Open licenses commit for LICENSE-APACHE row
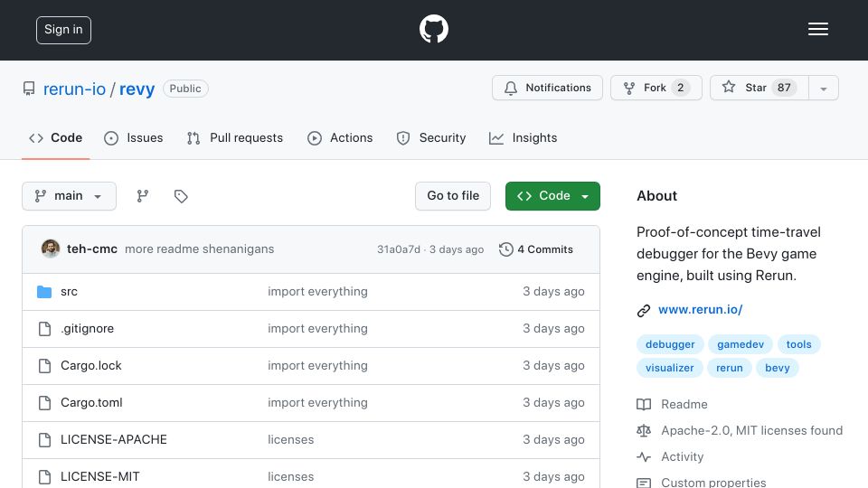Screen dimensions: 868x488 pos(290,440)
